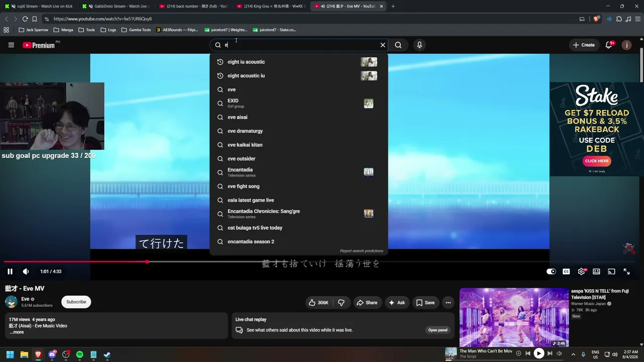Click the browser address bar URL
This screenshot has height=362, width=644.
point(103,19)
